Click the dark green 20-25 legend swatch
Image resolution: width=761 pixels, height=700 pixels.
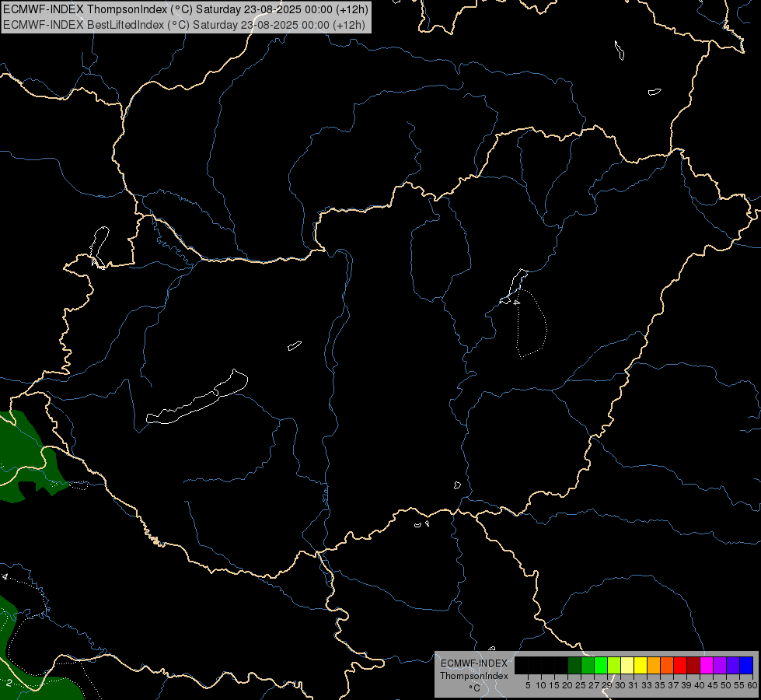(574, 665)
